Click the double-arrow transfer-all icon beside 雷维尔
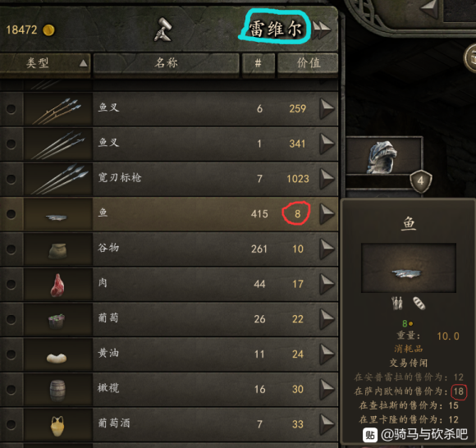 (x=322, y=30)
